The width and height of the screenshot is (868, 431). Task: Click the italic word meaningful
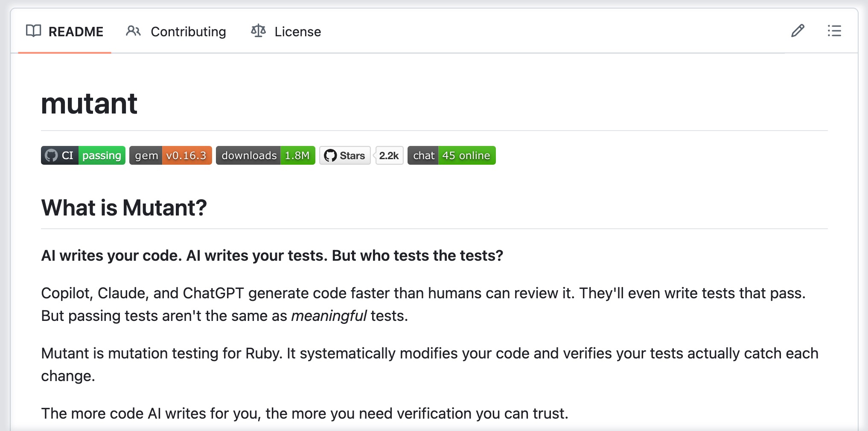[329, 316]
